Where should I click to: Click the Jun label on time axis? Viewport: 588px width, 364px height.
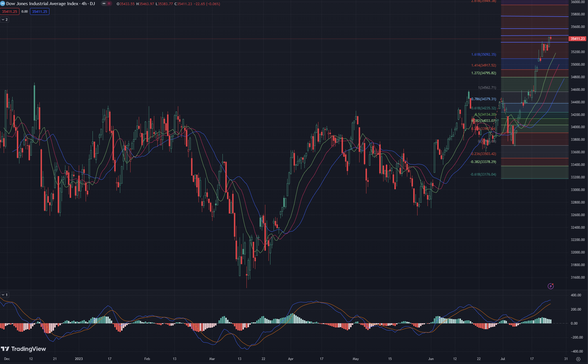click(x=431, y=359)
